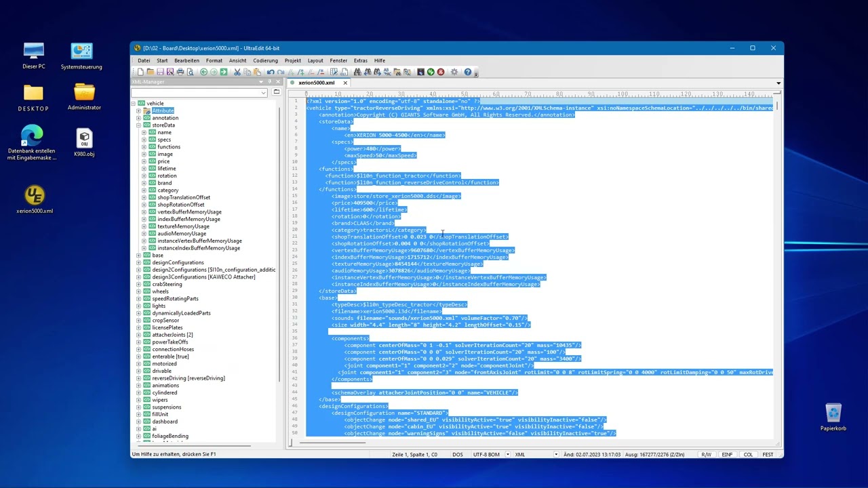Open the Projekt menu
Viewport: 868px width, 488px height.
tap(293, 60)
